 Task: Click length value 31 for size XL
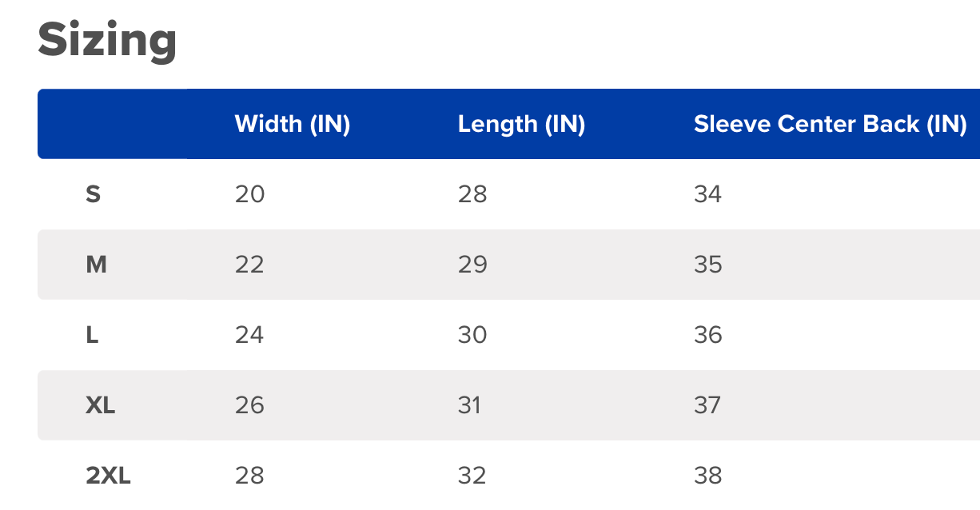click(470, 405)
